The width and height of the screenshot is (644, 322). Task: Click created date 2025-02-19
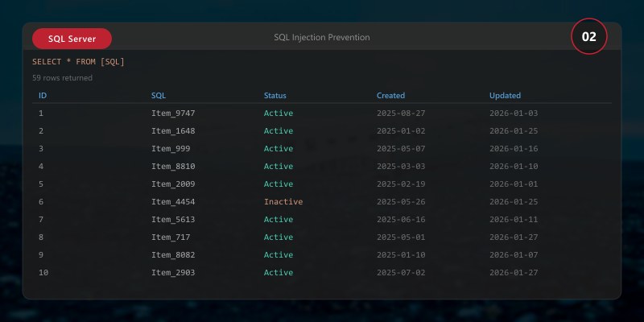click(x=401, y=184)
